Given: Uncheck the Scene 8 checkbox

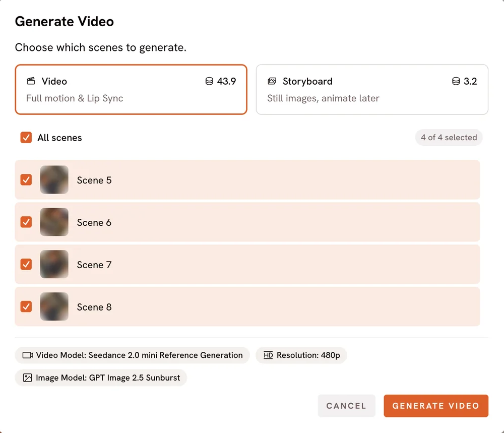Looking at the screenshot, I should [x=26, y=306].
